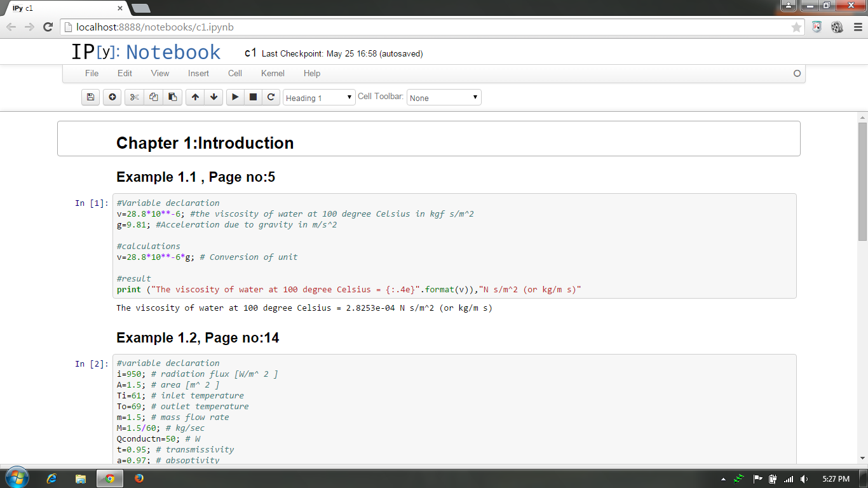This screenshot has height=488, width=868.
Task: Open the Chrome menu hamburger icon
Action: point(858,27)
